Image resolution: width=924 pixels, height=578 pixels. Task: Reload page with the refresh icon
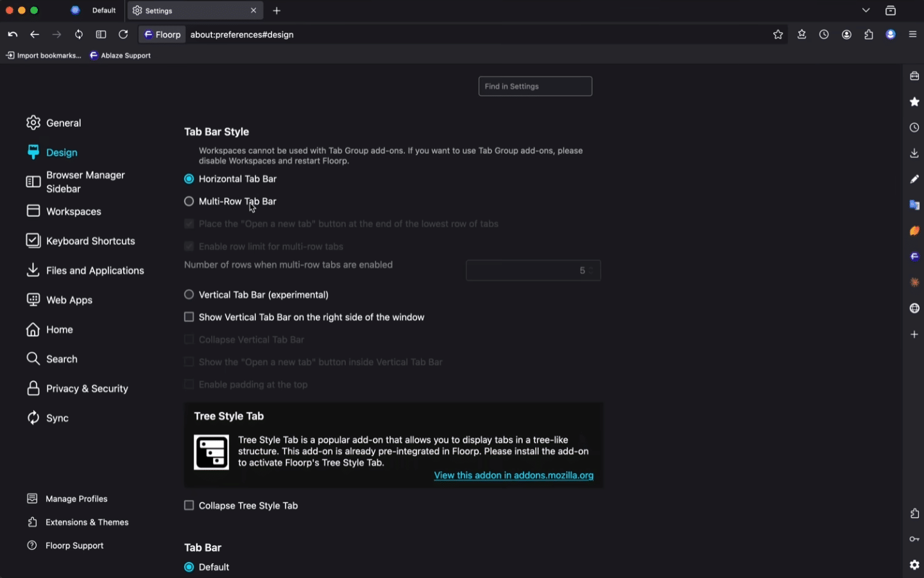tap(123, 35)
